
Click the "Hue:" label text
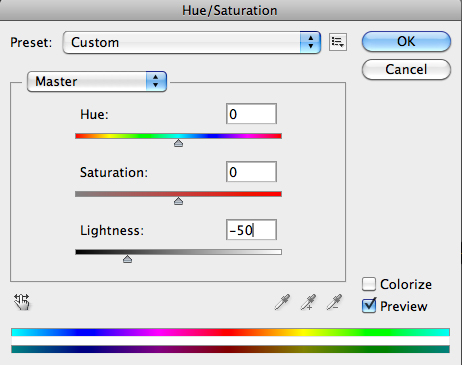pyautogui.click(x=94, y=114)
